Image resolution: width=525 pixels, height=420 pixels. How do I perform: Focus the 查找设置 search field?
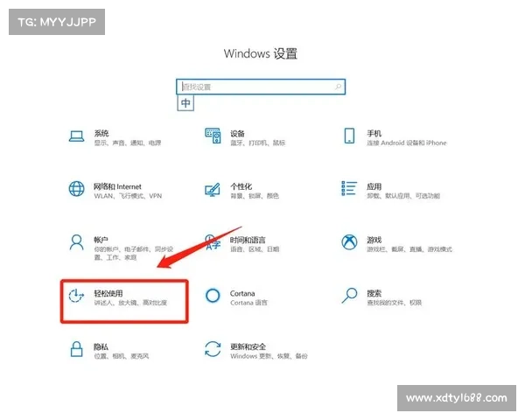point(261,87)
